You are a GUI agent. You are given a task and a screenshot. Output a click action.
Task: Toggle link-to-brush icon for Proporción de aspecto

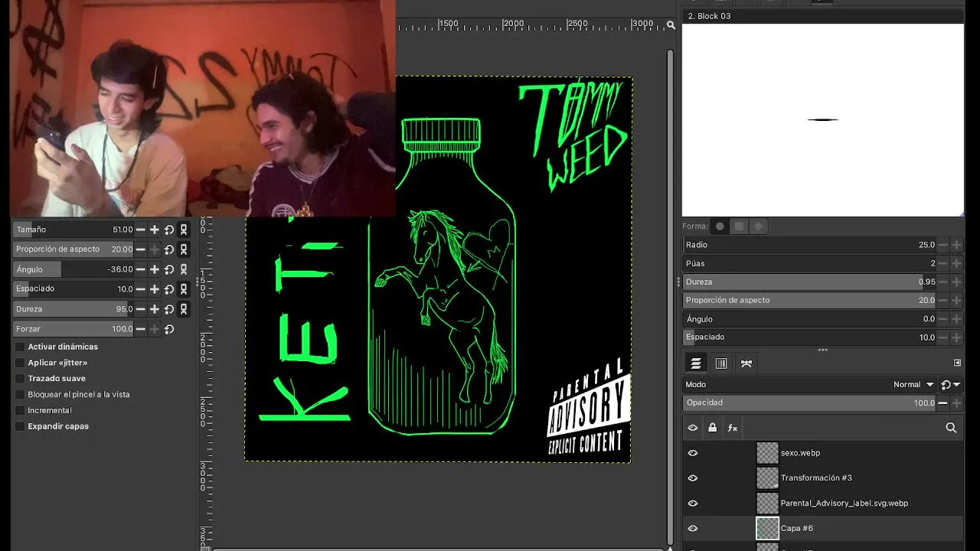(184, 249)
